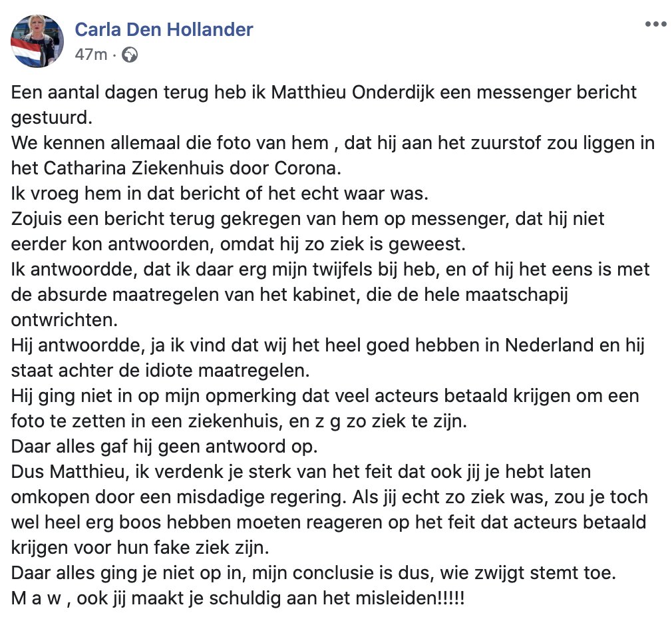Image resolution: width=672 pixels, height=631 pixels.
Task: Open the Carla Den Hollander profile name link
Action: click(x=164, y=29)
